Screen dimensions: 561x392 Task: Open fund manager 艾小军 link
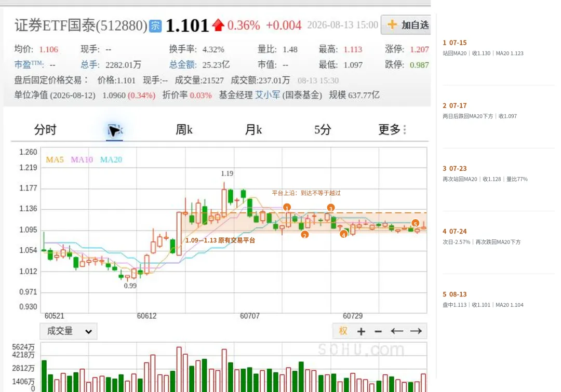pyautogui.click(x=268, y=95)
